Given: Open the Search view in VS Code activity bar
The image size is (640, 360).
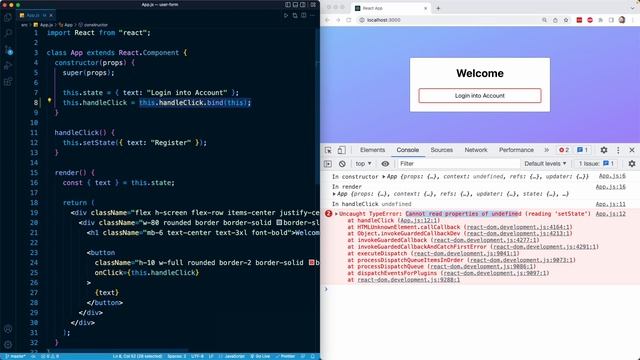Looking at the screenshot, I should tap(8, 33).
